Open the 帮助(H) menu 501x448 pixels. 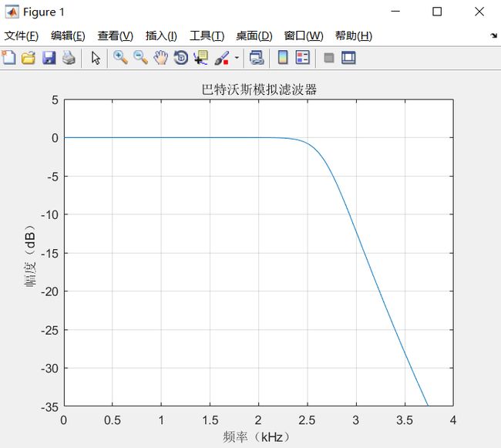(354, 35)
